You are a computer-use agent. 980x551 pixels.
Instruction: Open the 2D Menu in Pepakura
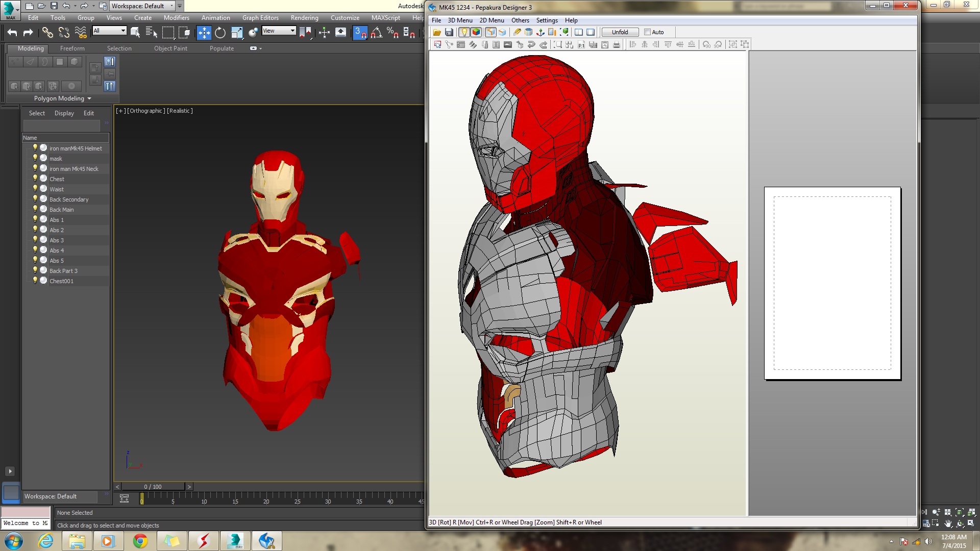point(492,20)
